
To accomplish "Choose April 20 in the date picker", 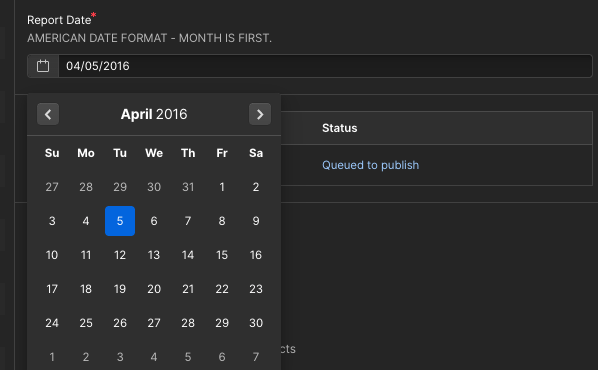I will click(x=154, y=289).
